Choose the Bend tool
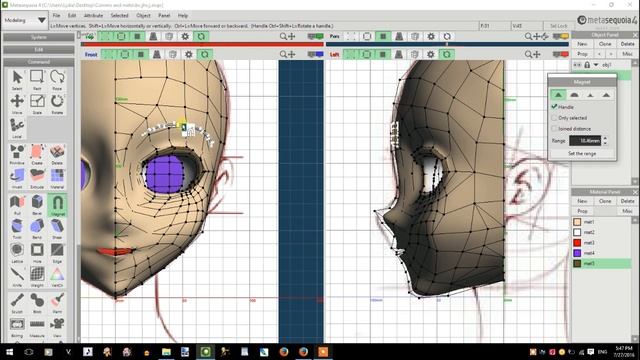640x360 pixels. (x=37, y=229)
